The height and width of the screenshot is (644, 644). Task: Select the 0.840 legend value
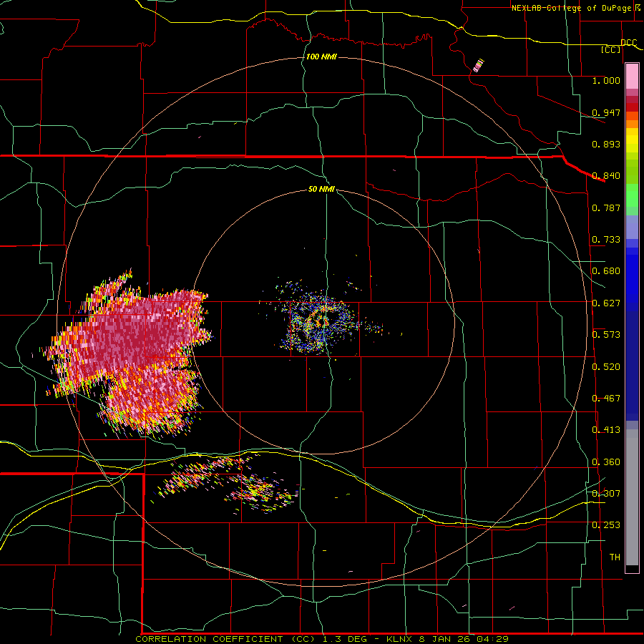[606, 175]
